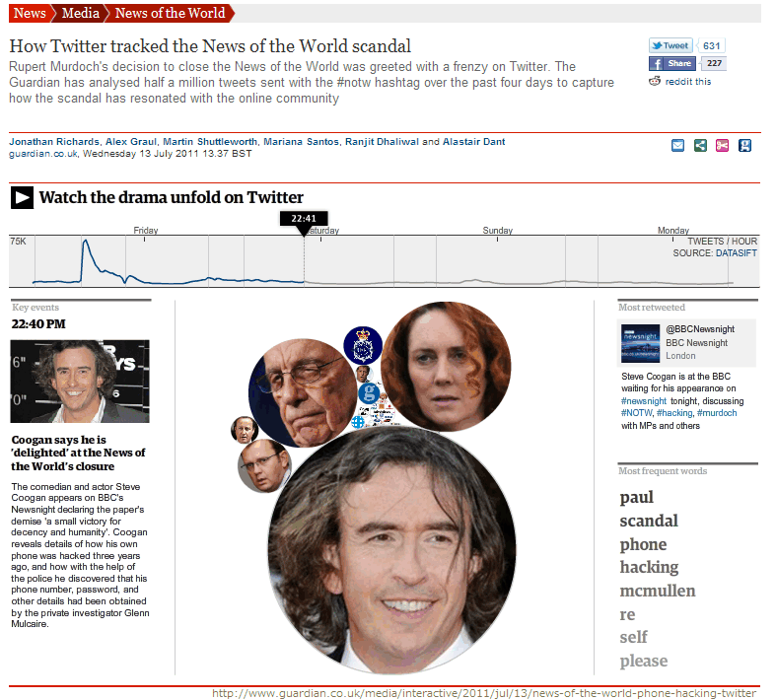The image size is (776, 700).
Task: Click the email article icon
Action: tap(677, 146)
